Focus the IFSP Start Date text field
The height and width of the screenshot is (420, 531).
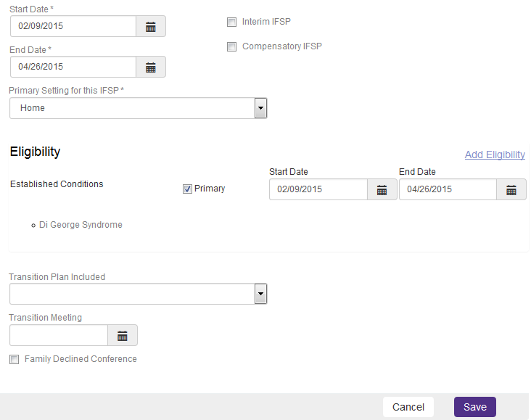(73, 26)
